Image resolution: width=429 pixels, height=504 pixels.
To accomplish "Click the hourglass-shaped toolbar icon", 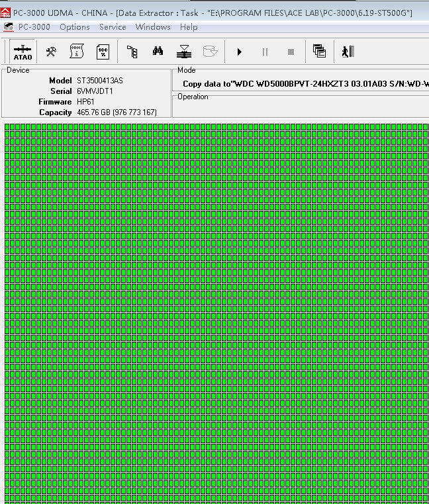I will (x=184, y=52).
